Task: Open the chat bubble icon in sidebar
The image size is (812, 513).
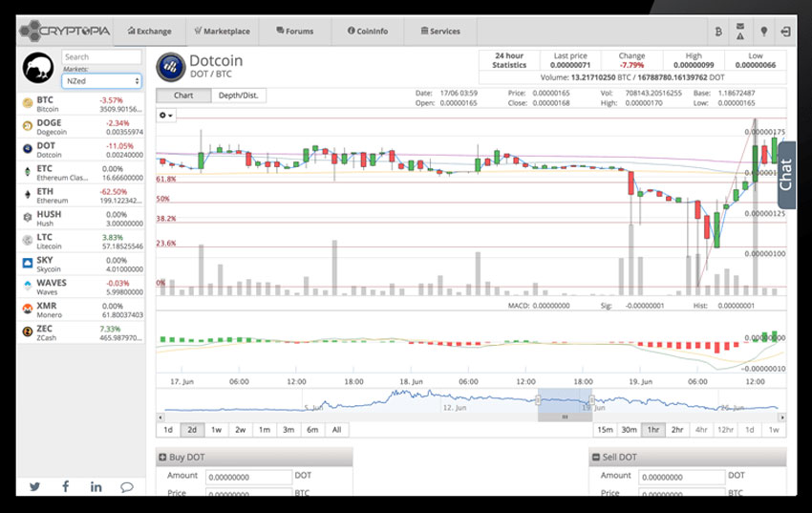Action: 127,486
